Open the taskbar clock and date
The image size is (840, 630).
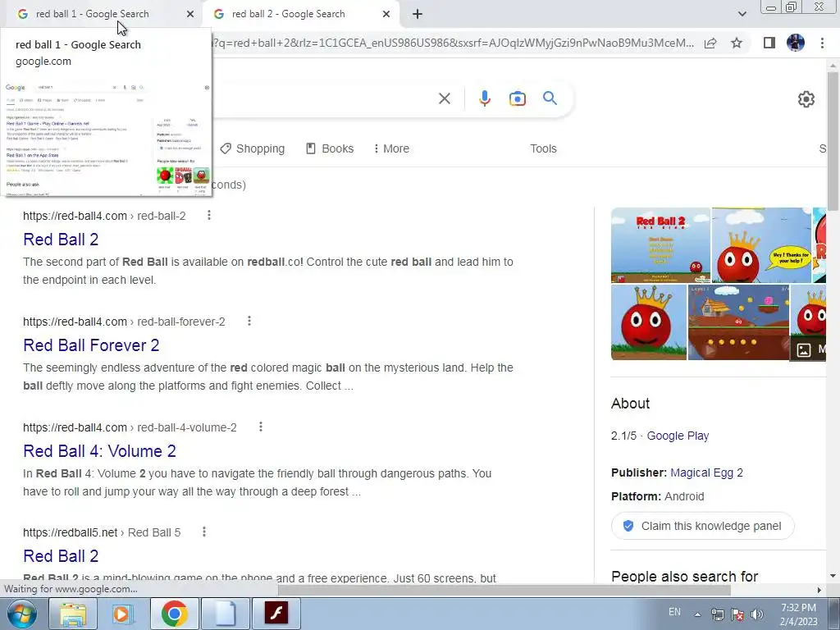[x=798, y=614]
